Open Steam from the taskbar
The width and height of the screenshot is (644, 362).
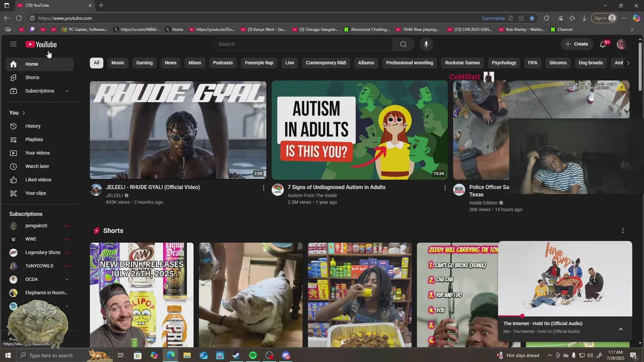pos(236,355)
